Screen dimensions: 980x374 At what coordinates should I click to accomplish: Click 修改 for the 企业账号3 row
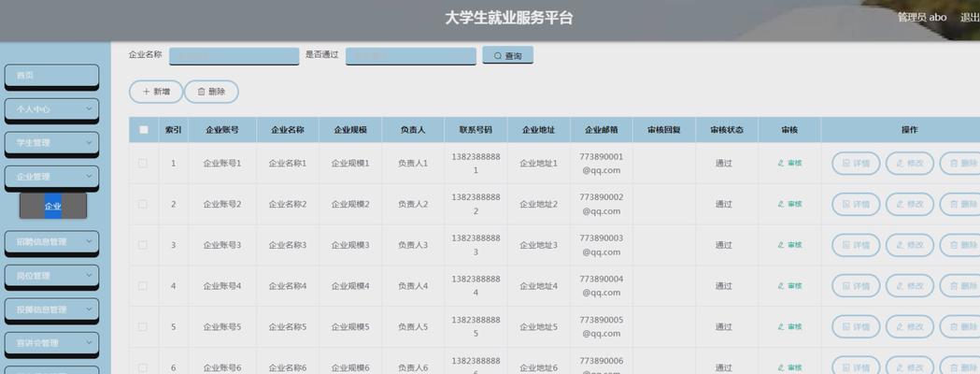click(910, 245)
